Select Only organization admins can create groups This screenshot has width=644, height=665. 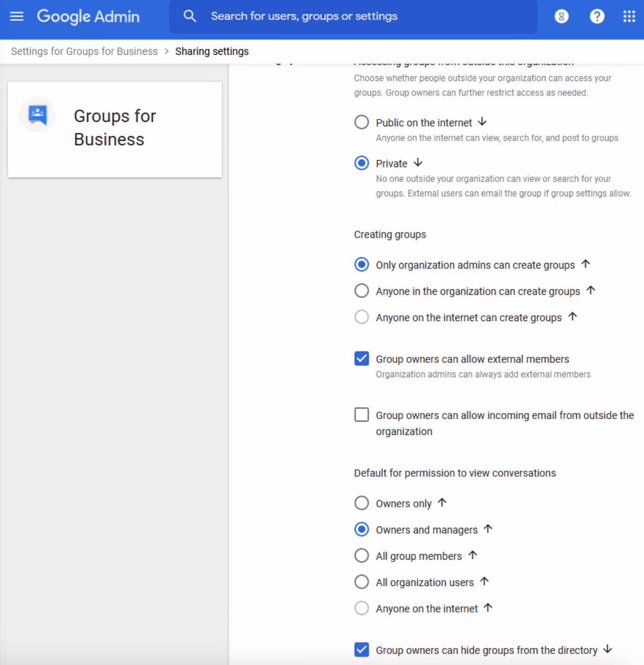[362, 264]
